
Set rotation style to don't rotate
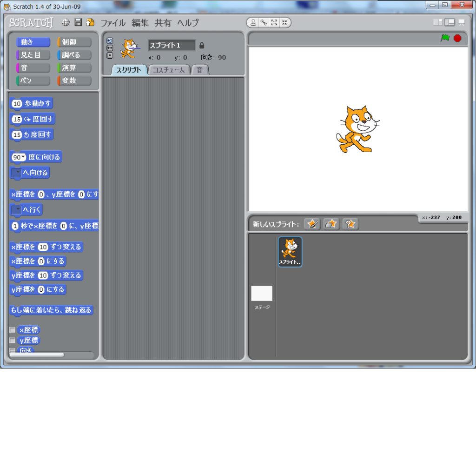pyautogui.click(x=110, y=55)
